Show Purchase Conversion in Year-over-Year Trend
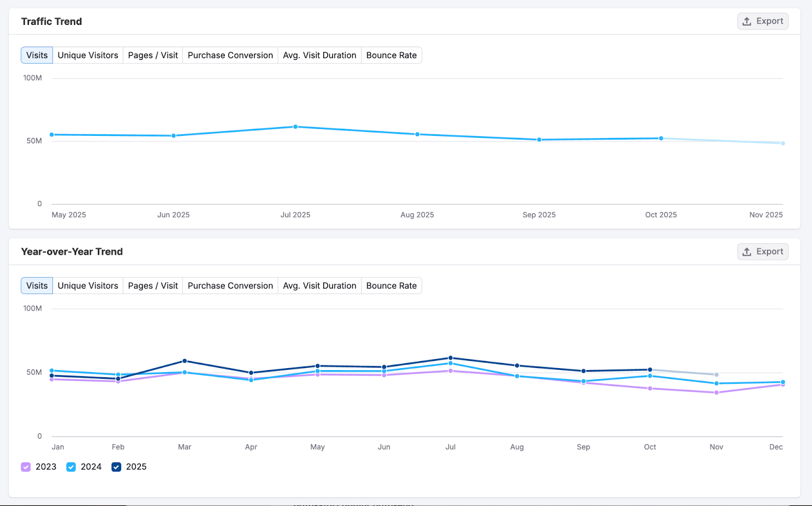The height and width of the screenshot is (506, 812). [x=230, y=285]
